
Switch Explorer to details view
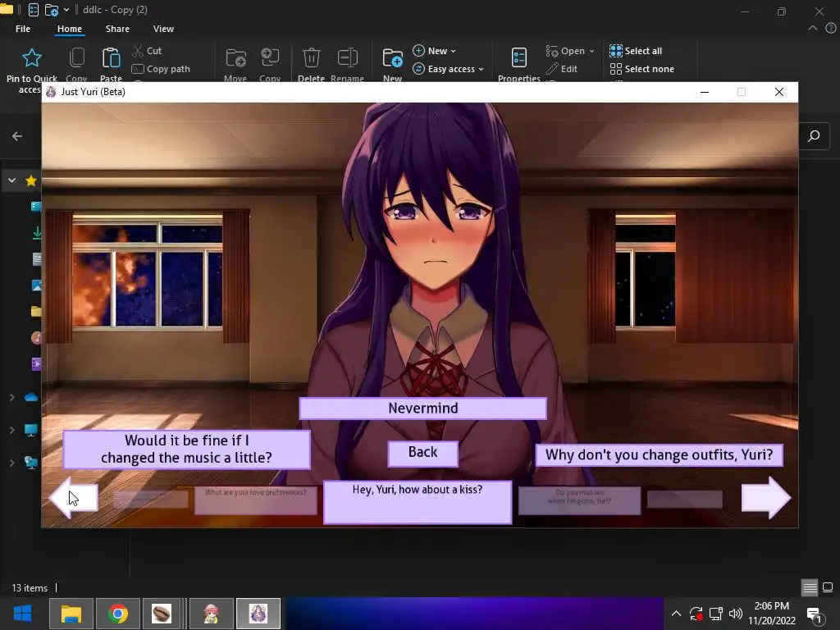(810, 587)
